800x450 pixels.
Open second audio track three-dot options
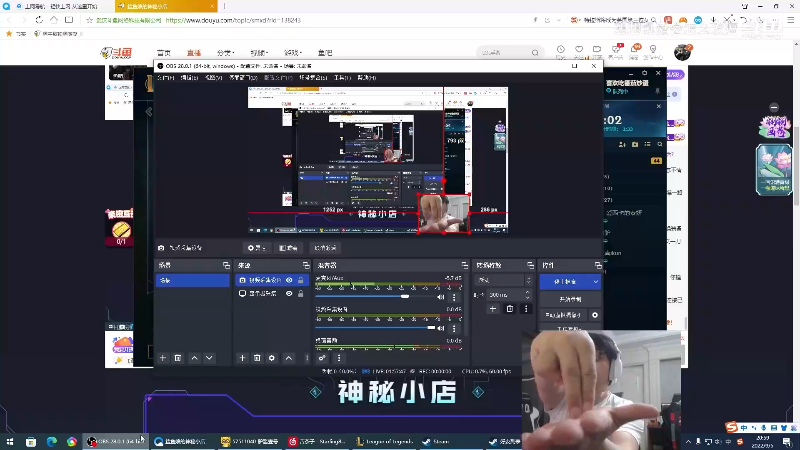click(x=454, y=328)
